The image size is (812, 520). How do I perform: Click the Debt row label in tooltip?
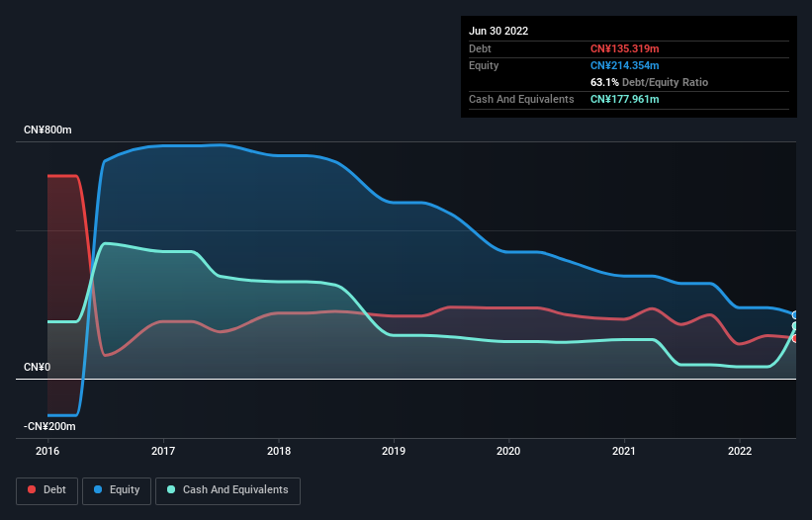480,48
